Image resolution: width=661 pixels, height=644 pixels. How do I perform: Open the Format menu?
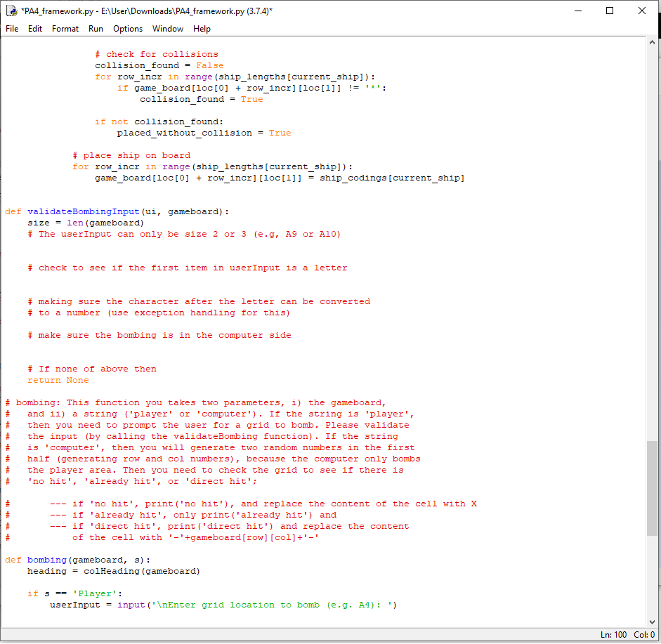[65, 29]
